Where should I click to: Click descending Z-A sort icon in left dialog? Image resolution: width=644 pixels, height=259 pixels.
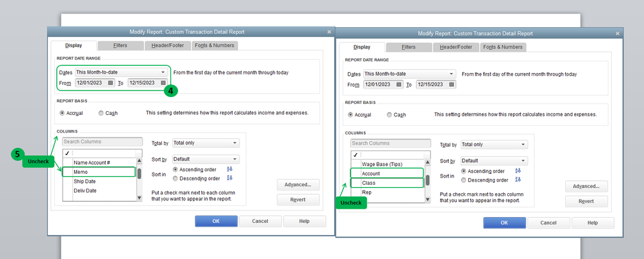pos(230,178)
